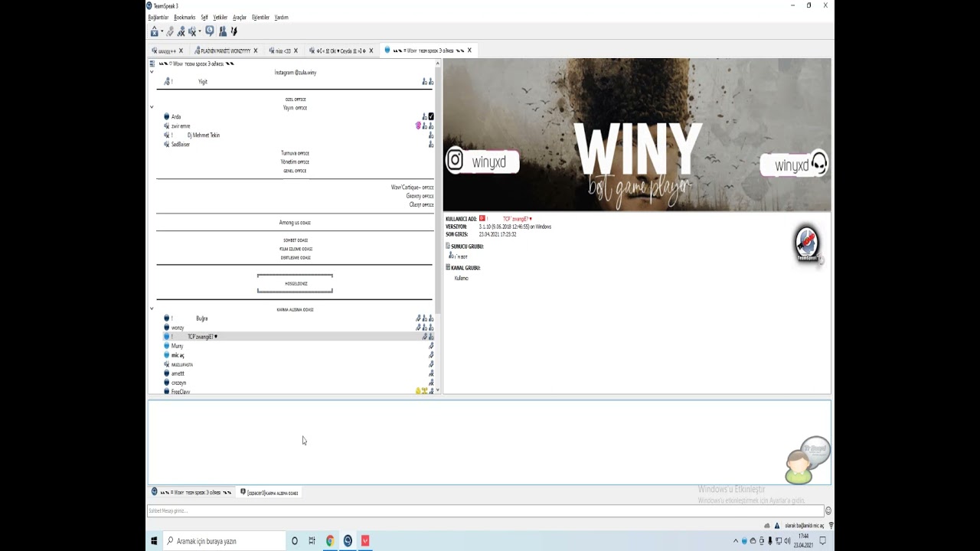Toggle the mute microphone toolbar icon
Image resolution: width=980 pixels, height=551 pixels.
(181, 31)
